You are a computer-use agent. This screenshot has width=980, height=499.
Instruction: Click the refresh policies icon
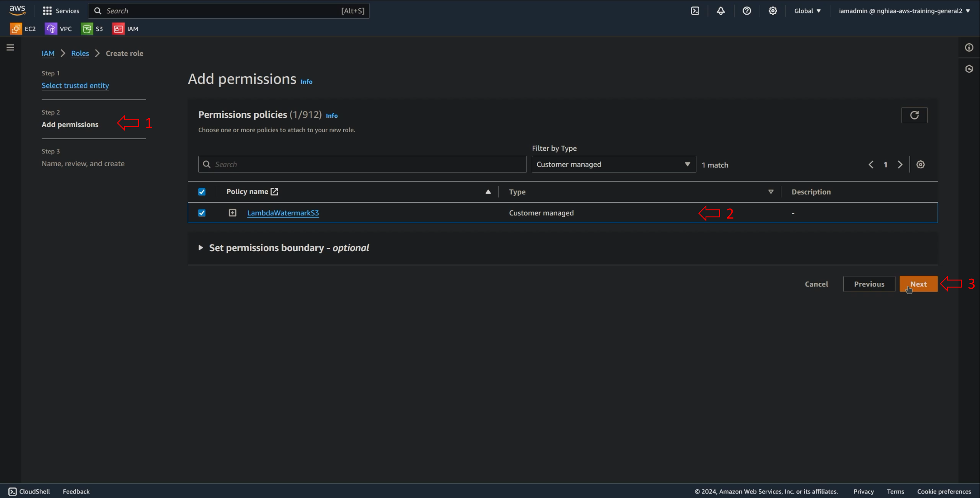[915, 115]
